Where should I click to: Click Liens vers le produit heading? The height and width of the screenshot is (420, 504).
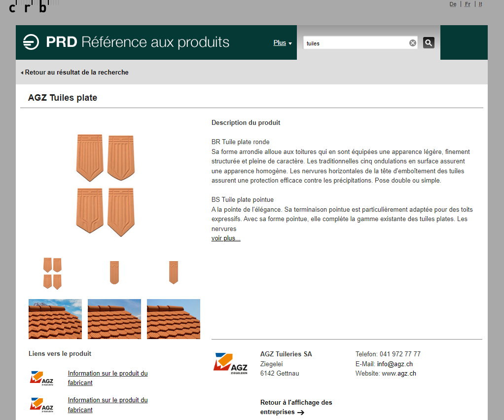[60, 353]
